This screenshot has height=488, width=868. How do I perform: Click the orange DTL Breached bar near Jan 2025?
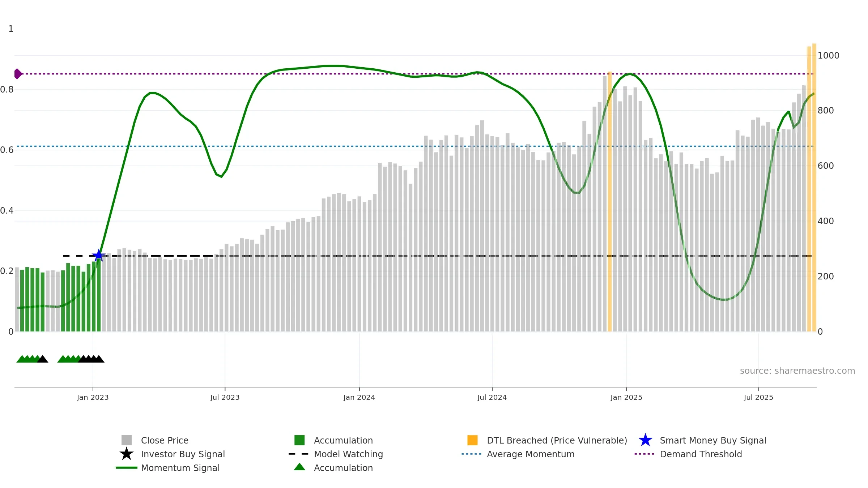(610, 201)
